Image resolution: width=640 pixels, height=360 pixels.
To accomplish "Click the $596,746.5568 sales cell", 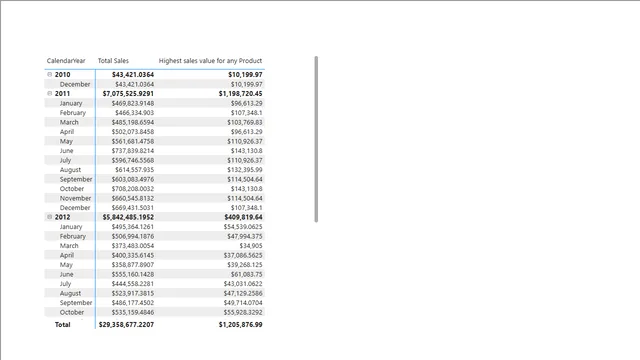I will 133,160.
